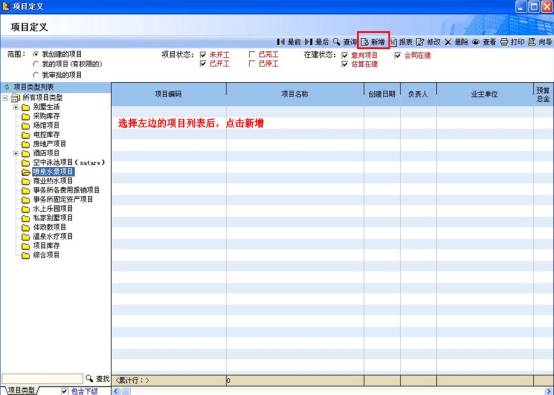Click the 查看 view tool
The width and height of the screenshot is (554, 395).
tap(484, 42)
